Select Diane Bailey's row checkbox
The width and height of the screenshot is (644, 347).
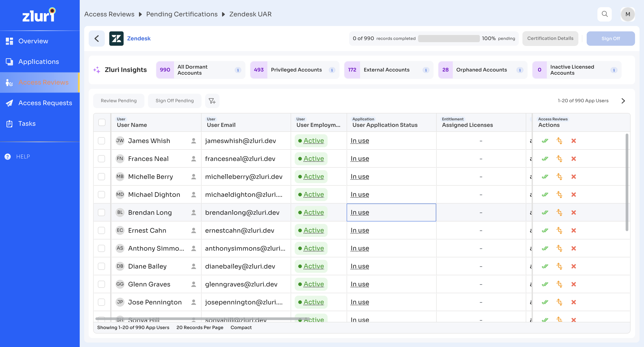coord(101,267)
